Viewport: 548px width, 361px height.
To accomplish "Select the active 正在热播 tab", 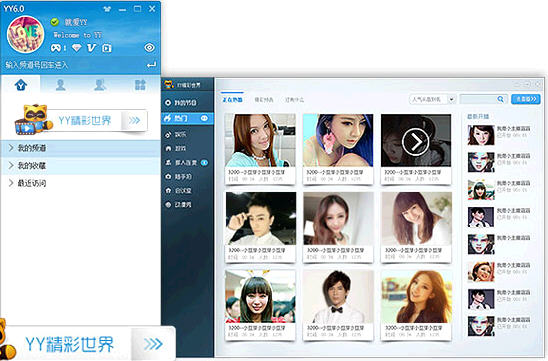I will [232, 100].
